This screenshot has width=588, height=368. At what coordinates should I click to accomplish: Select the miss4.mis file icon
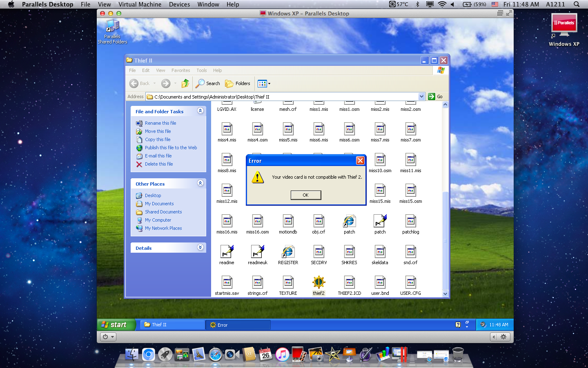(x=227, y=129)
